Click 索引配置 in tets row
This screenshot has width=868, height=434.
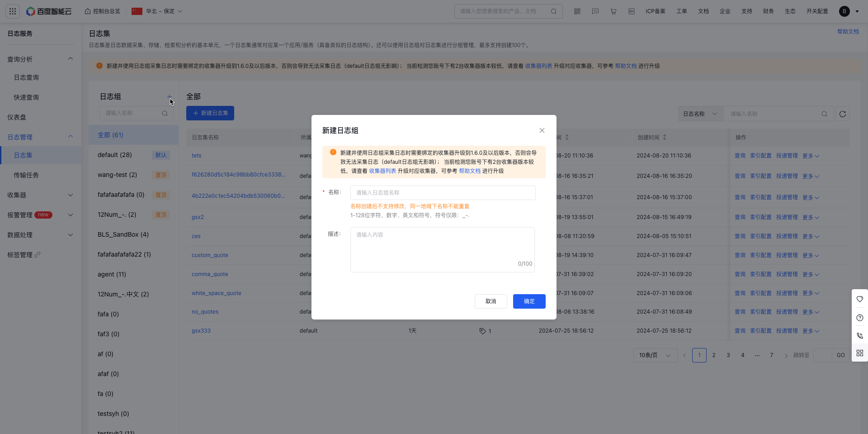point(761,156)
